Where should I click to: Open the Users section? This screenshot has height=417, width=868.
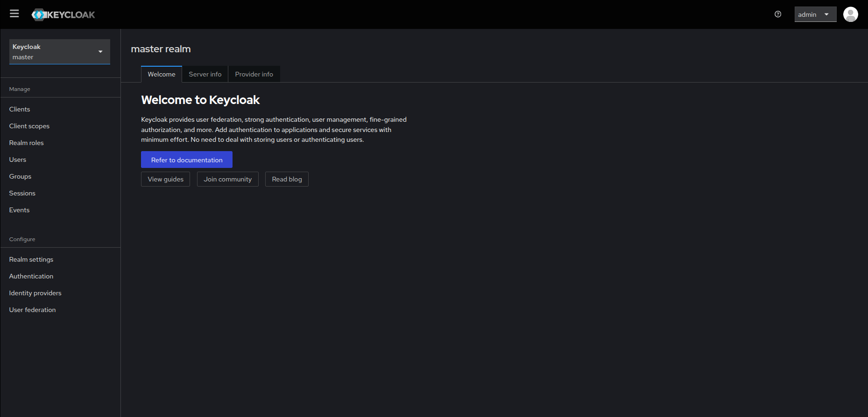pyautogui.click(x=60, y=160)
